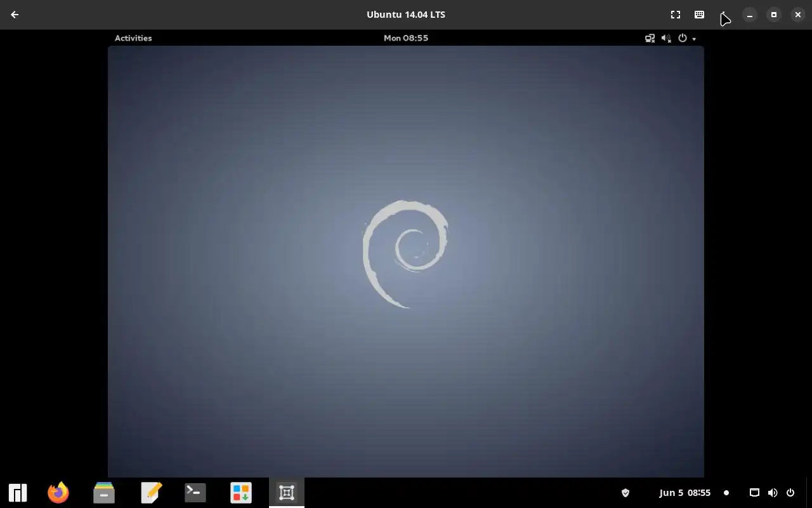812x508 pixels.
Task: Click the notification dot indicator
Action: point(726,493)
